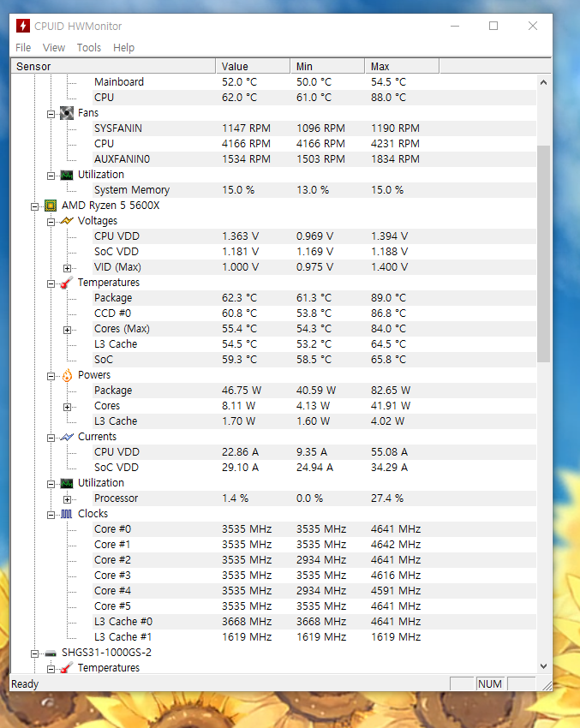Click the AMD Ryzen 5 5600X chip icon
The height and width of the screenshot is (728, 580).
tap(51, 206)
